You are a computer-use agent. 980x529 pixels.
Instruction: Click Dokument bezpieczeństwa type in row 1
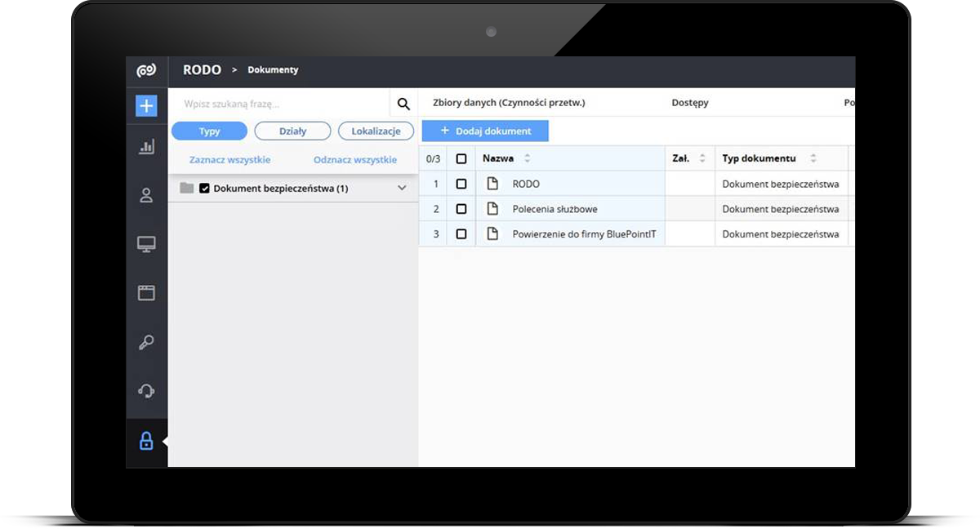coord(781,184)
